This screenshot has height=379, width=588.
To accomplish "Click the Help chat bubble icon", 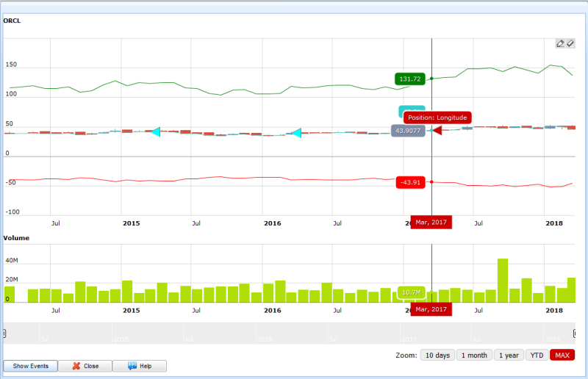I will point(132,366).
